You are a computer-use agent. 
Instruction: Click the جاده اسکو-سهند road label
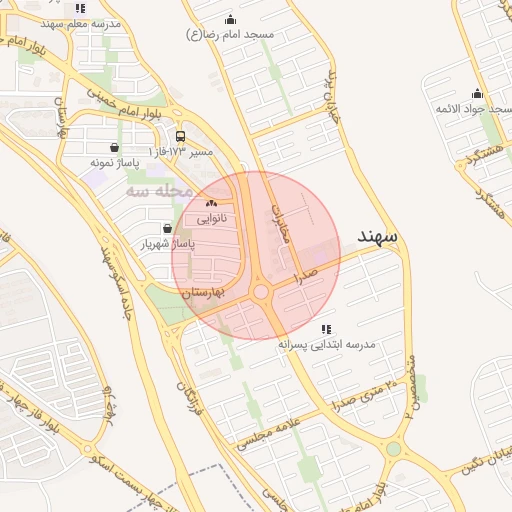point(116,283)
